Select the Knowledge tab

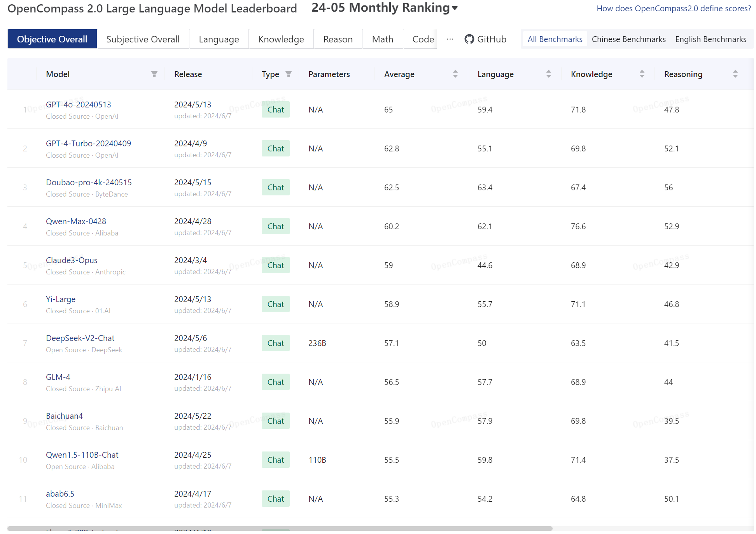click(281, 39)
